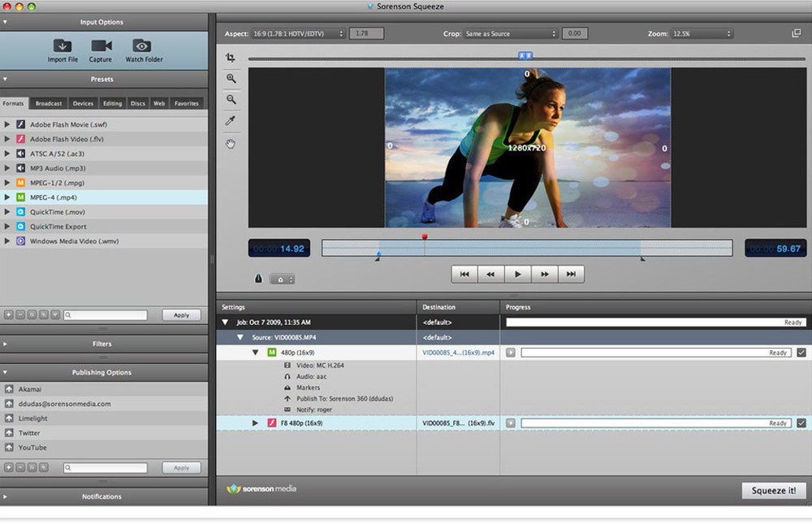Collapse the Source VID00085.MP4 row
Image resolution: width=812 pixels, height=524 pixels.
click(x=240, y=337)
